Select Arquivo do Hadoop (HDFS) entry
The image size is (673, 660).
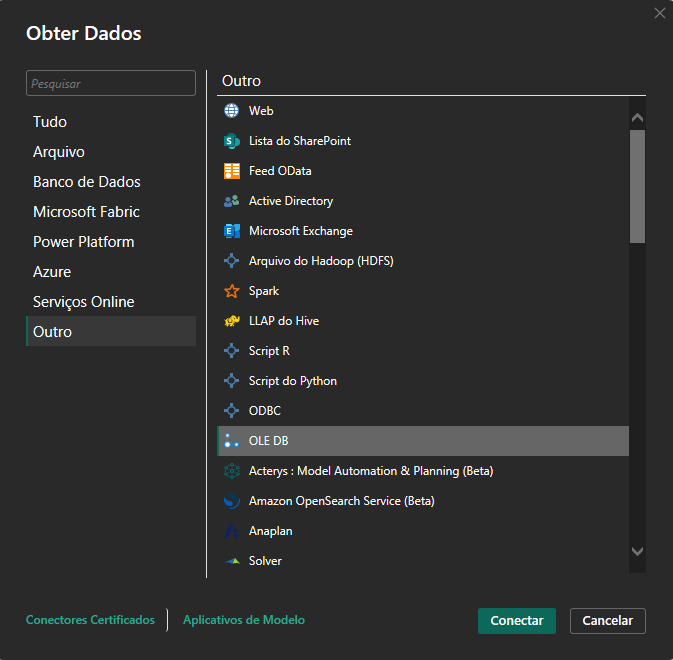click(321, 261)
